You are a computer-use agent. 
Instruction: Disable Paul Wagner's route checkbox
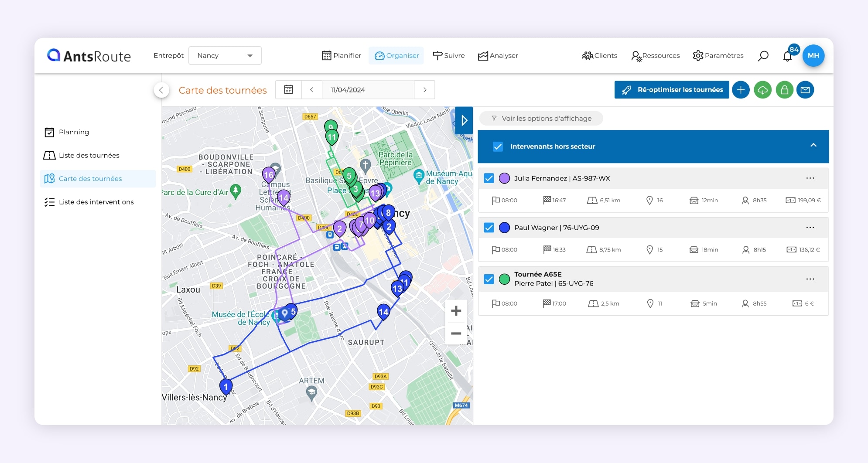coord(489,227)
